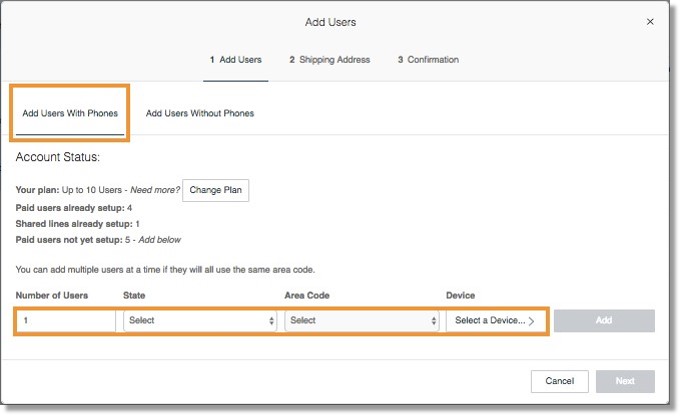Click the grey Add button
The width and height of the screenshot is (681, 417).
click(x=604, y=321)
